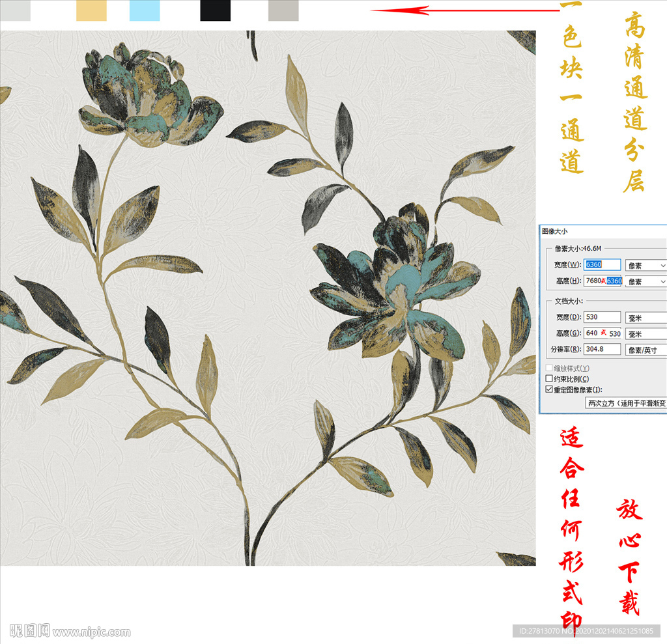Open the 两次立方 resample method dropdown
The height and width of the screenshot is (644, 667).
(x=626, y=403)
